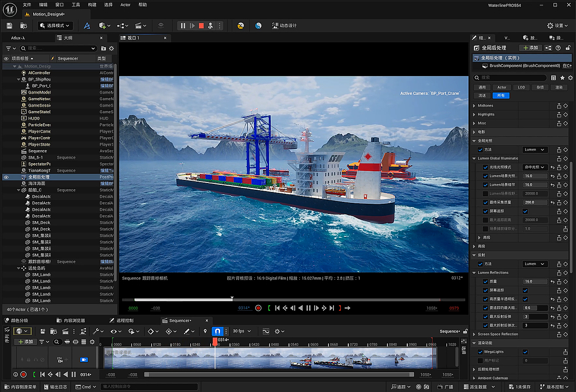Screen dimensions: 576x392
Task: Switch to the 远程控制 tab
Action: click(121, 321)
